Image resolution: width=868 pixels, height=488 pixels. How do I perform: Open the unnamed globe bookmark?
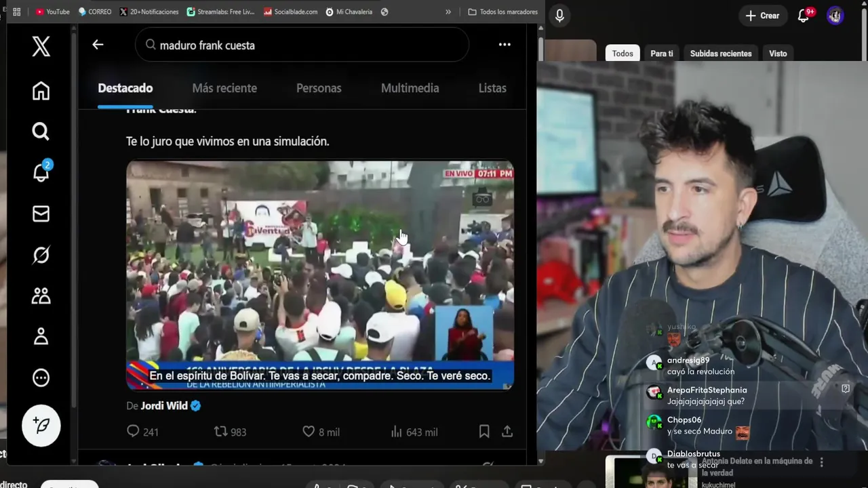pos(384,12)
